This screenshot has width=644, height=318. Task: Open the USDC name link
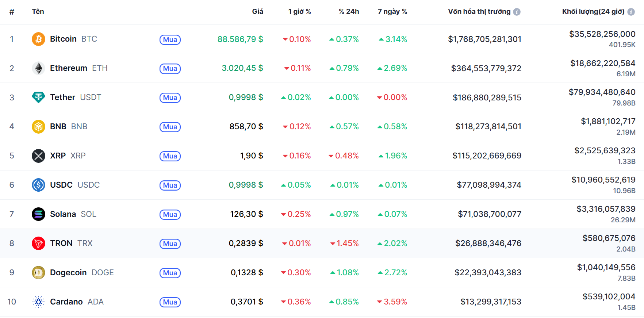point(75,185)
